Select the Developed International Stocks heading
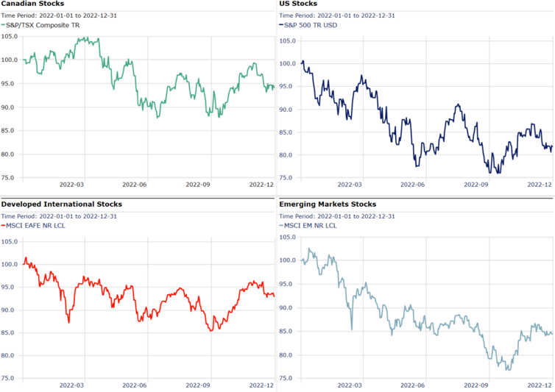Image resolution: width=555 pixels, height=392 pixels. 62,204
